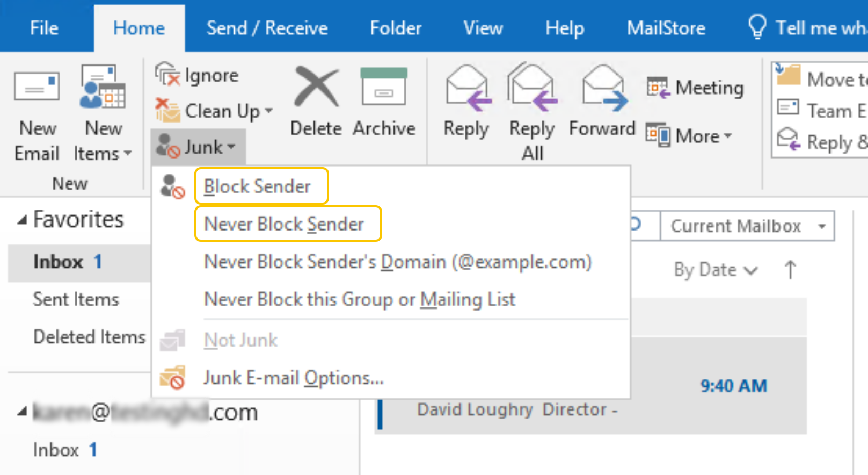The image size is (868, 475).
Task: Click the Delete X icon
Action: 316,87
